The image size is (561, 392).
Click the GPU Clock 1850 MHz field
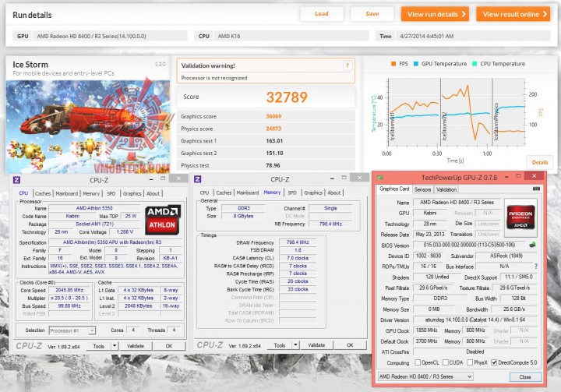point(426,330)
